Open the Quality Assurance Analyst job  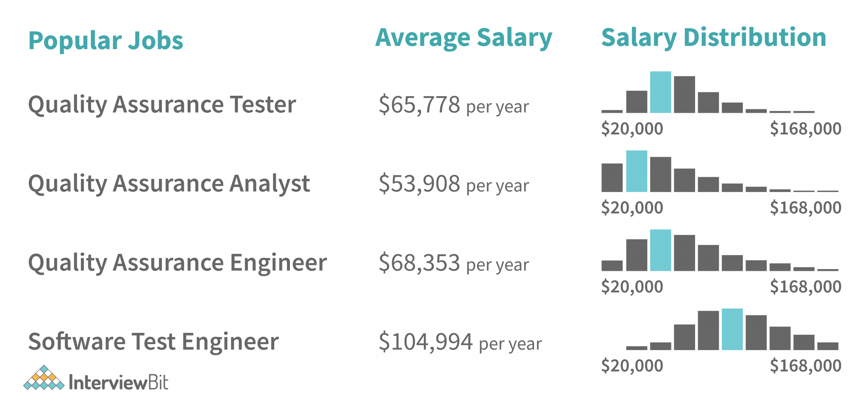pos(169,184)
